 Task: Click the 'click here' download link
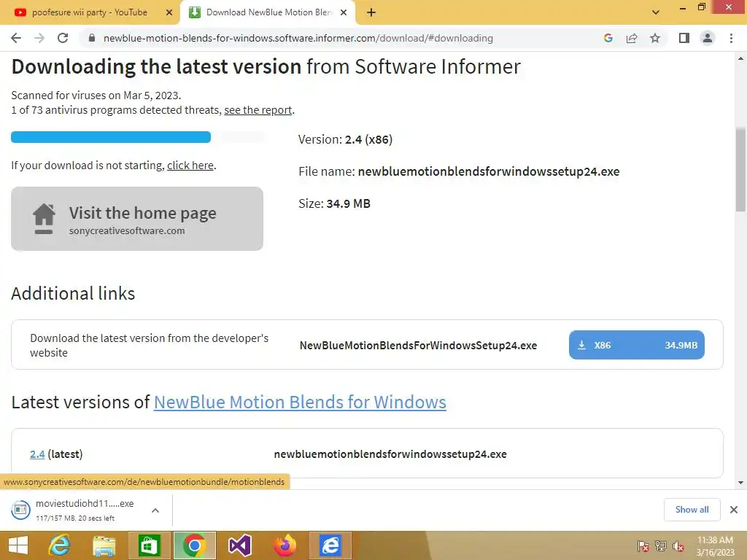tap(190, 166)
